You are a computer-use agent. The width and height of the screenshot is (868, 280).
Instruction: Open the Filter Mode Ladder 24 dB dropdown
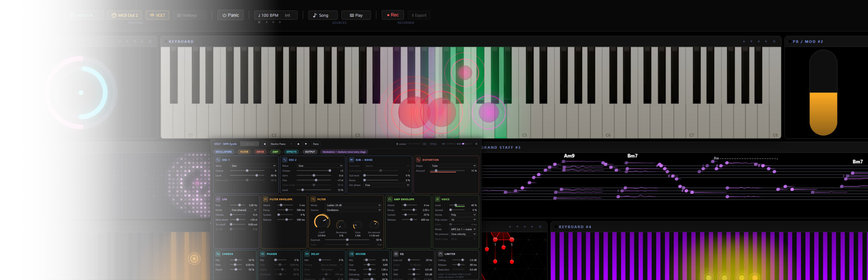pos(353,205)
